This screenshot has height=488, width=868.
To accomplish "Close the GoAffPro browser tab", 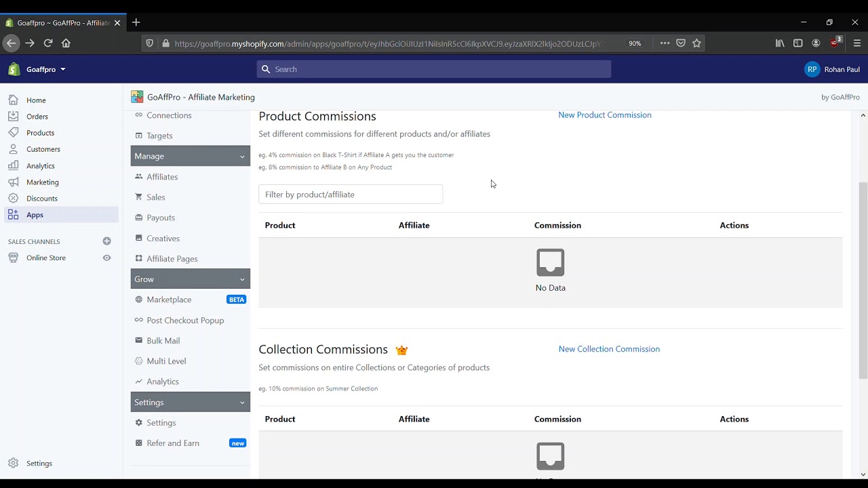I will tap(117, 22).
